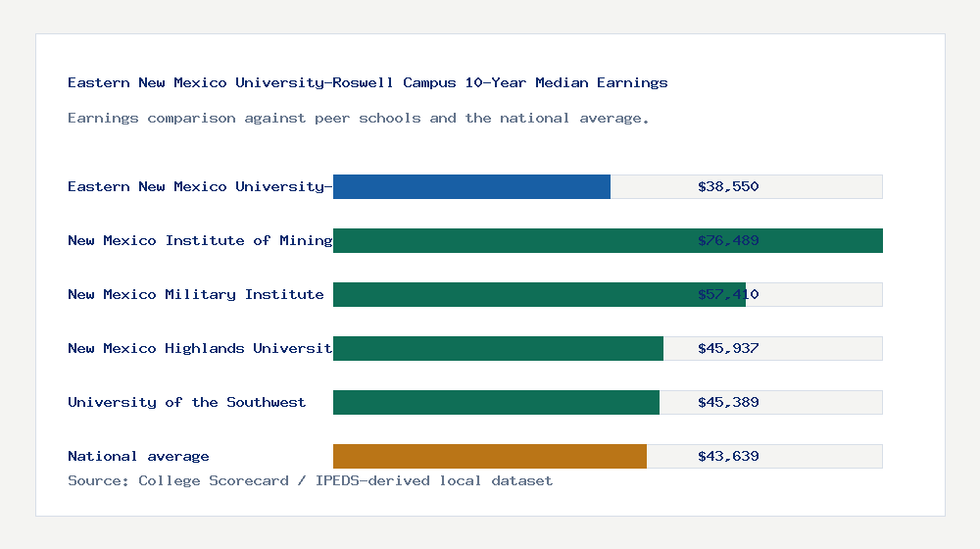Viewport: 980px width, 549px height.
Task: Select the 'New Mexico Highlands Universit' label
Action: point(200,348)
